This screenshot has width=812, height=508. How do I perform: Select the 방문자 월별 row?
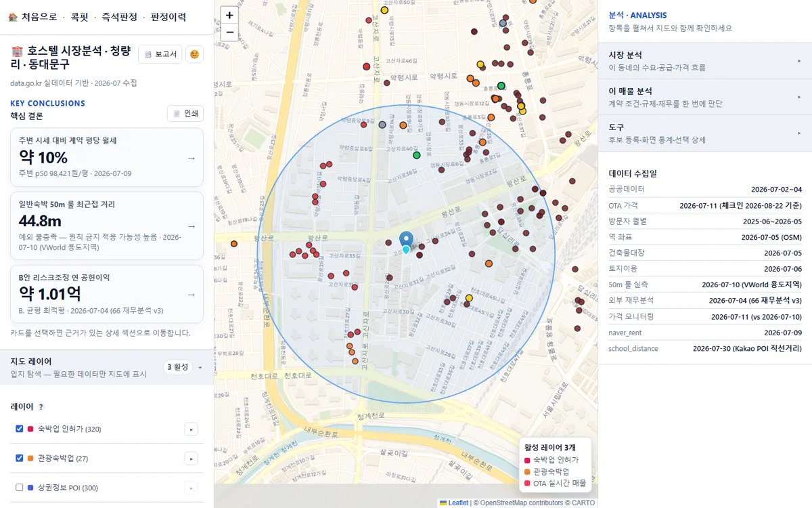(705, 221)
